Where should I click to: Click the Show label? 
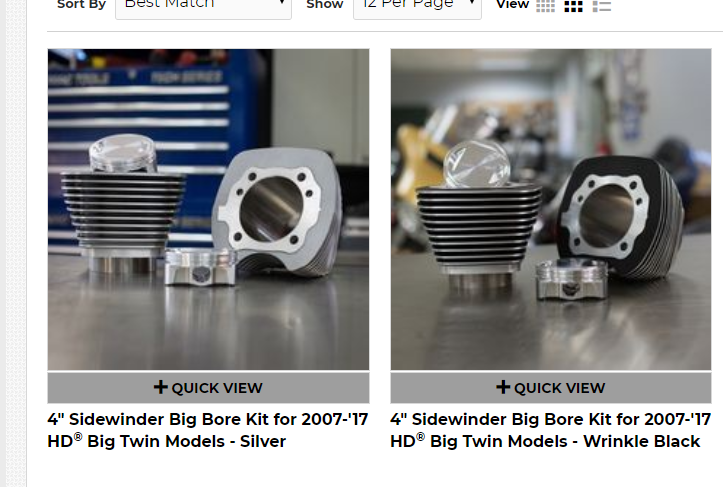click(325, 5)
